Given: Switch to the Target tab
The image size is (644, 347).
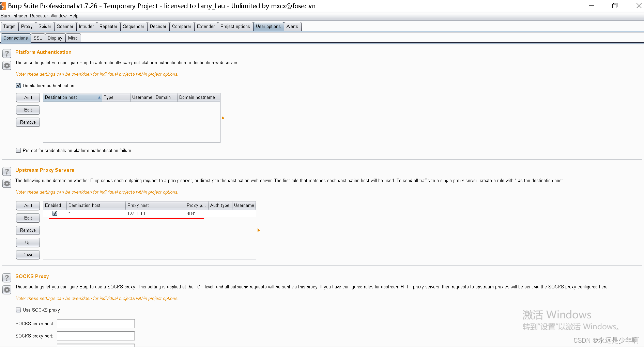Looking at the screenshot, I should click(10, 26).
